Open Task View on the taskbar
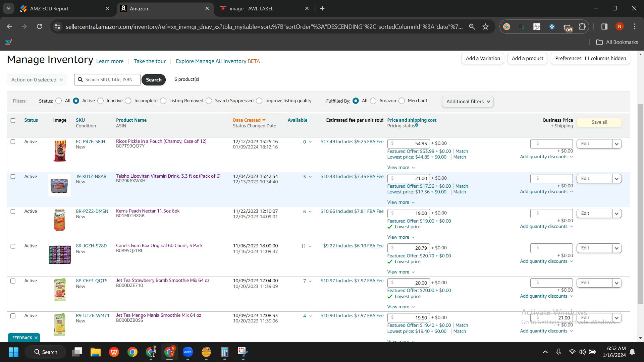Viewport: 644px width, 362px height. click(77, 352)
